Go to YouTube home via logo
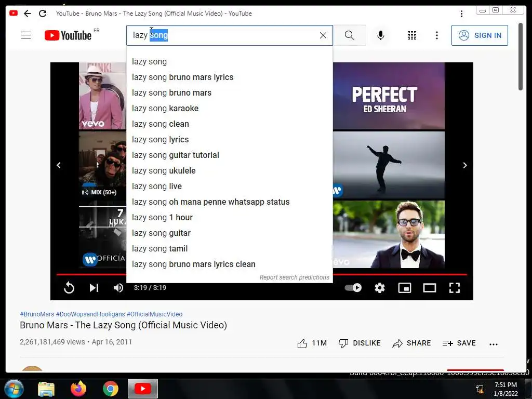Image resolution: width=532 pixels, height=399 pixels. (68, 35)
